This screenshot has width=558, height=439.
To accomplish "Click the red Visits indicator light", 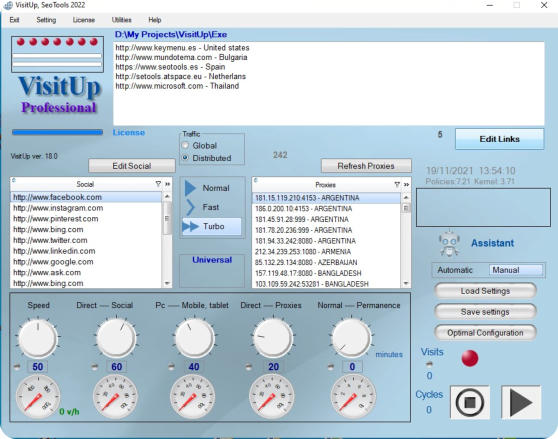I will tap(470, 358).
